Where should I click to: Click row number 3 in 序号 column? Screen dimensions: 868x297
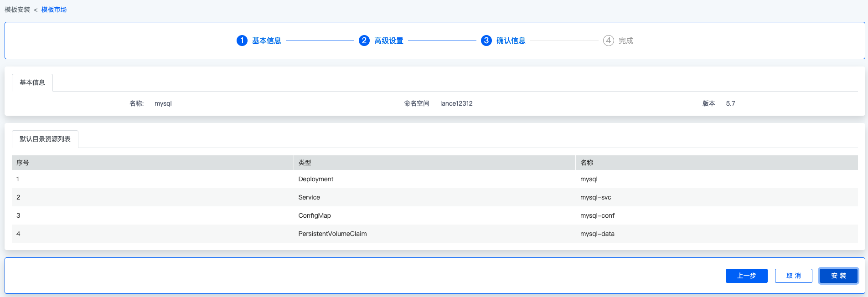click(18, 215)
